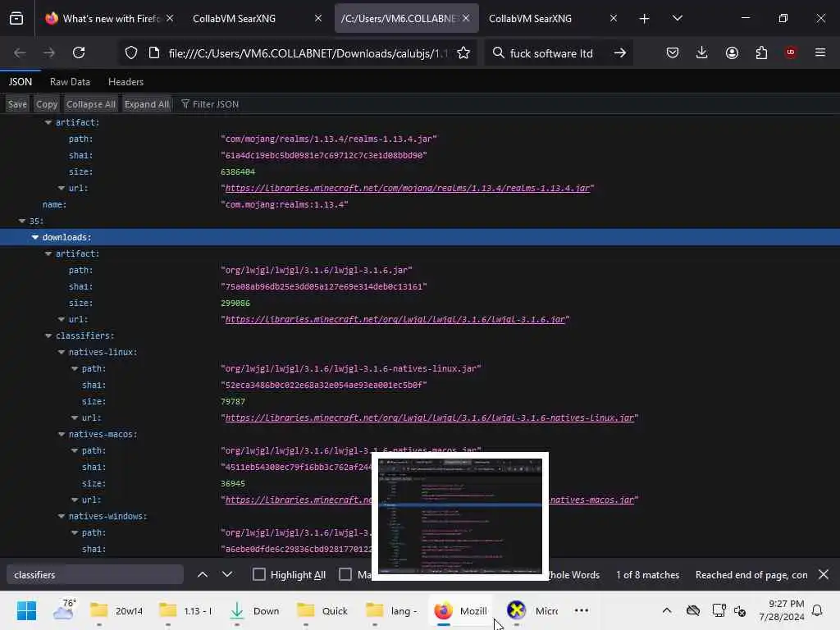Click Save JSON button
840x630 pixels.
coord(17,104)
